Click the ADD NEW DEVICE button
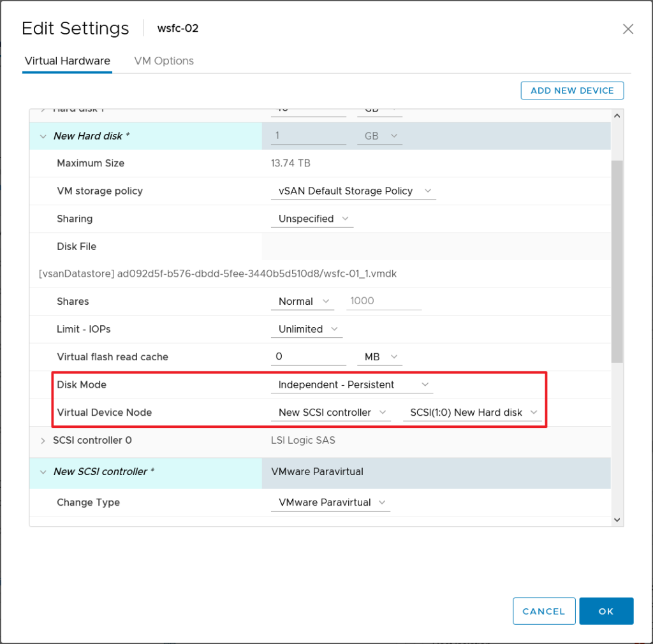This screenshot has height=644, width=653. [x=572, y=91]
